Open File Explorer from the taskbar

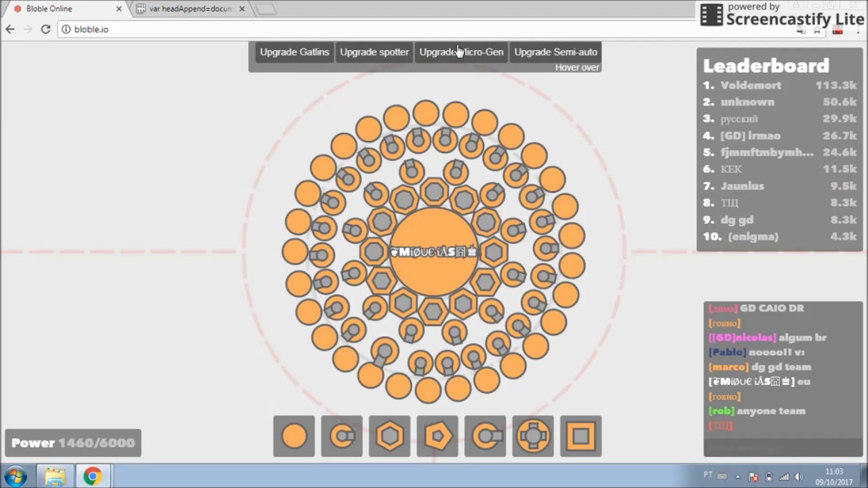(x=56, y=476)
